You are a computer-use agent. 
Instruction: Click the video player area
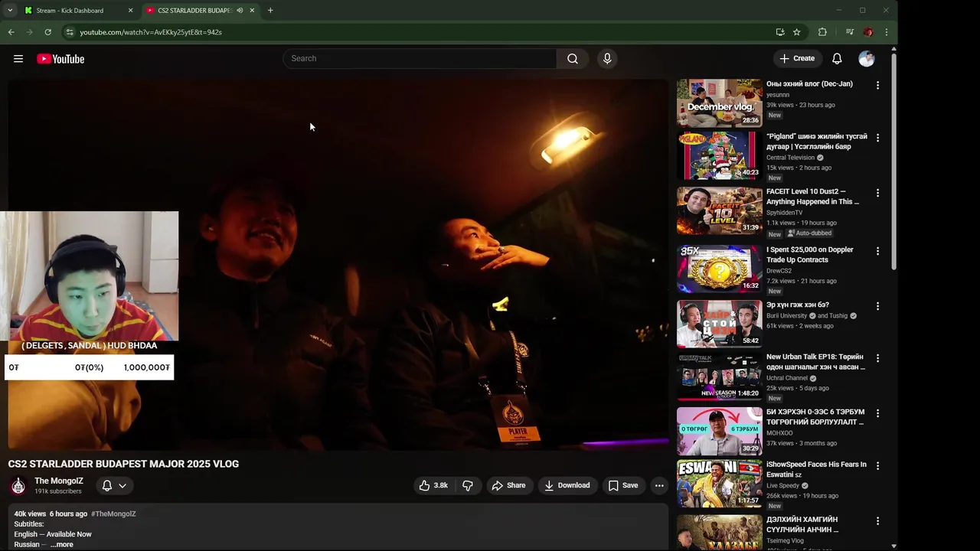click(x=338, y=265)
